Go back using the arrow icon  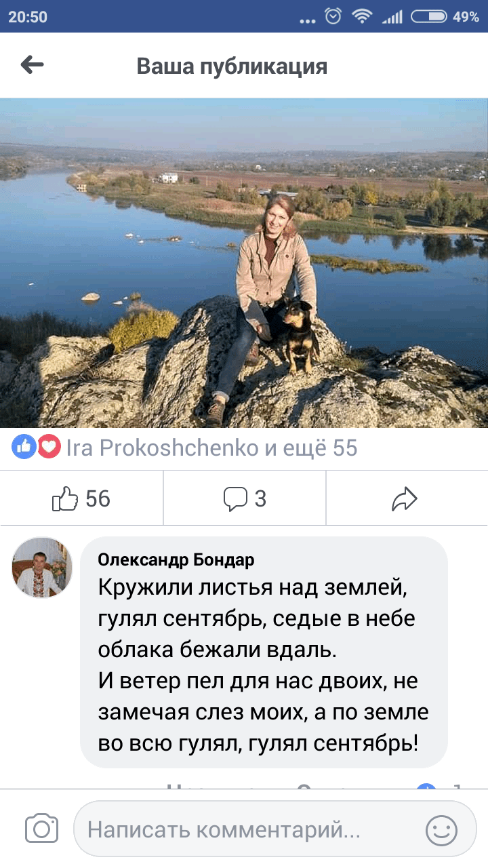(x=32, y=65)
